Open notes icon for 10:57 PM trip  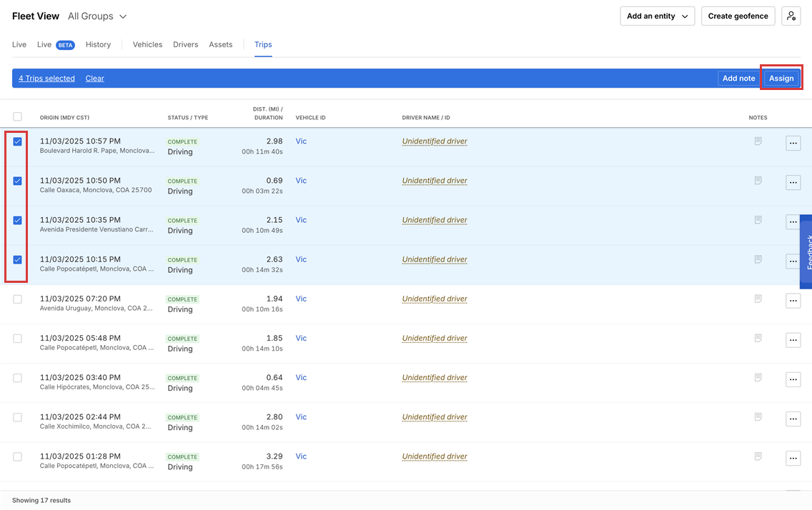pyautogui.click(x=758, y=141)
